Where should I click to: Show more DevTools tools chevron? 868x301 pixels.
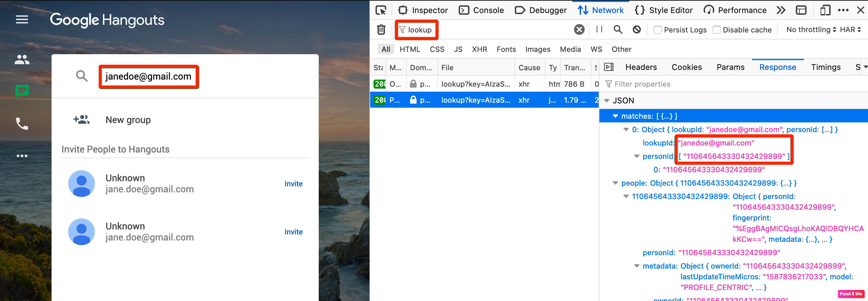pos(781,10)
